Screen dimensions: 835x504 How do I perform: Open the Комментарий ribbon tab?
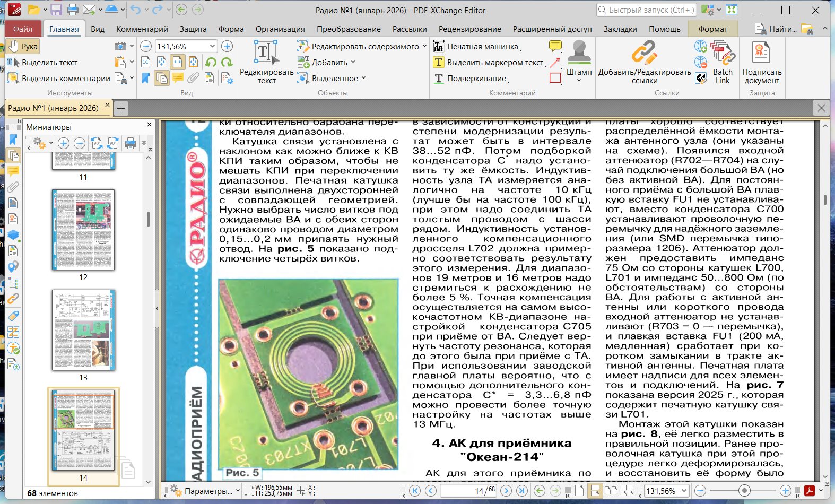click(x=142, y=29)
